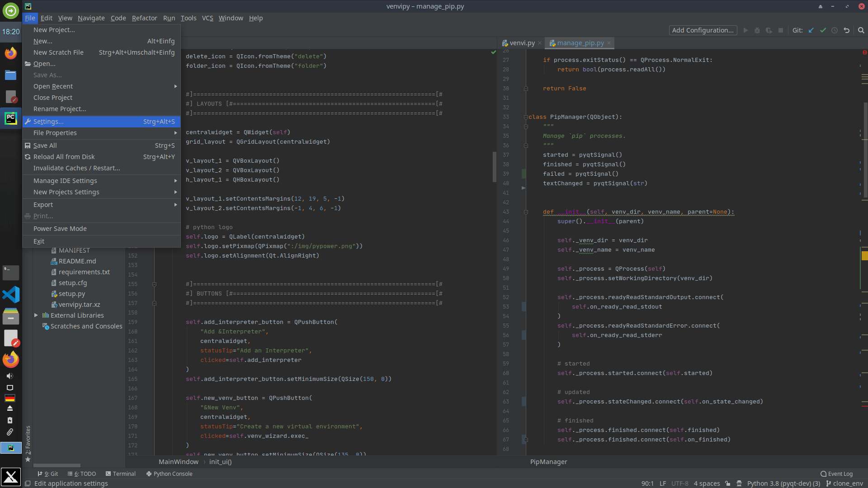Open the Event Log
The image size is (868, 488).
point(837,474)
